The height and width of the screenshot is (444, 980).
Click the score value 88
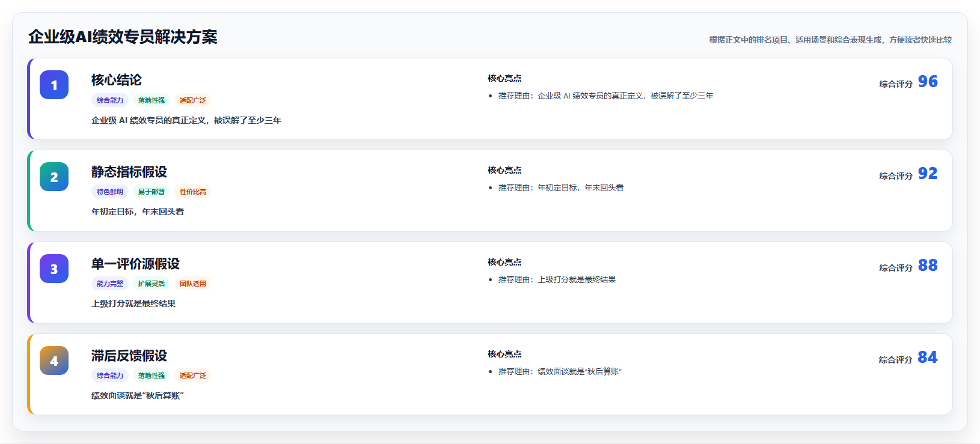click(x=928, y=266)
